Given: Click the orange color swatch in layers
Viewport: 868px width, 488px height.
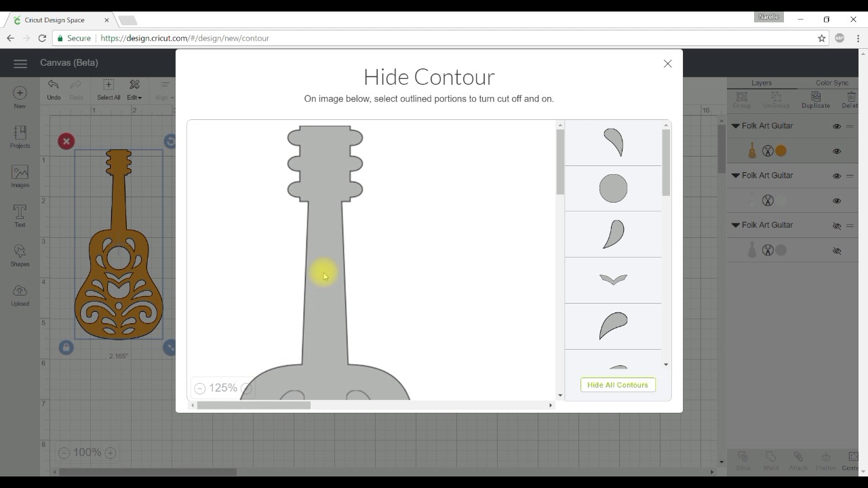Looking at the screenshot, I should click(x=781, y=151).
